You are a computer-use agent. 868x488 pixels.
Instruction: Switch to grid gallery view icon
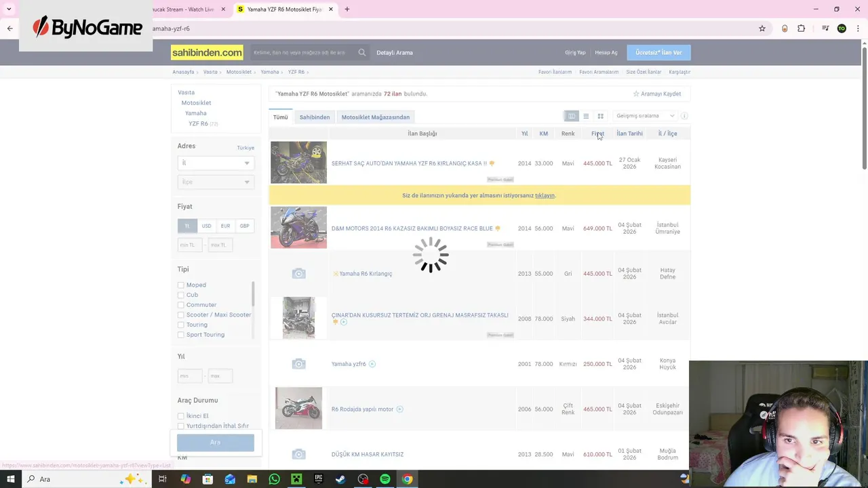(600, 116)
